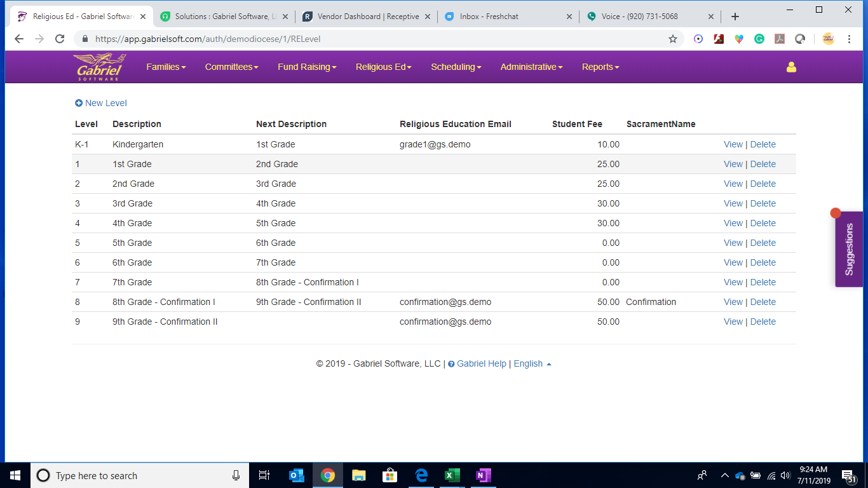View the Kindergarten level
Screen dimensions: 868x488
point(733,144)
